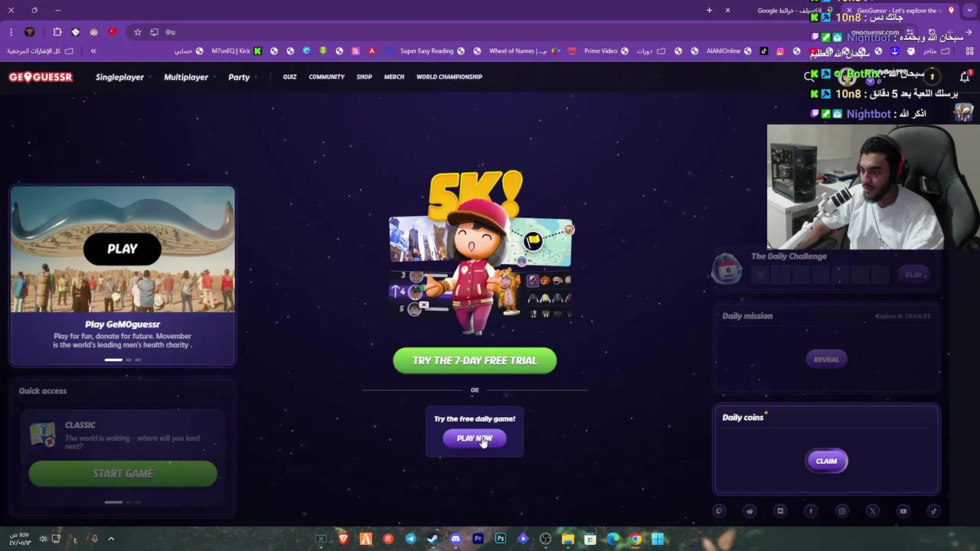The height and width of the screenshot is (551, 980).
Task: Open Photoshop from the taskbar
Action: [x=501, y=539]
